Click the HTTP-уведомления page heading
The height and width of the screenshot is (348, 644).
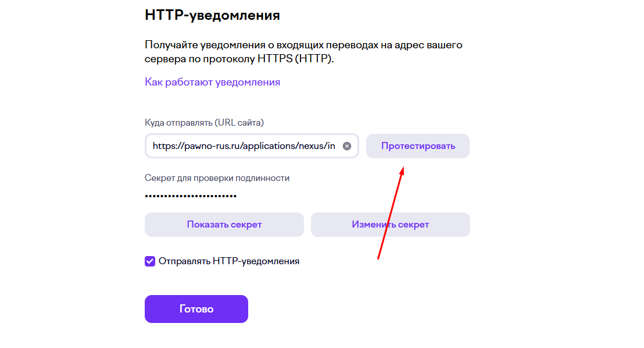click(x=212, y=16)
